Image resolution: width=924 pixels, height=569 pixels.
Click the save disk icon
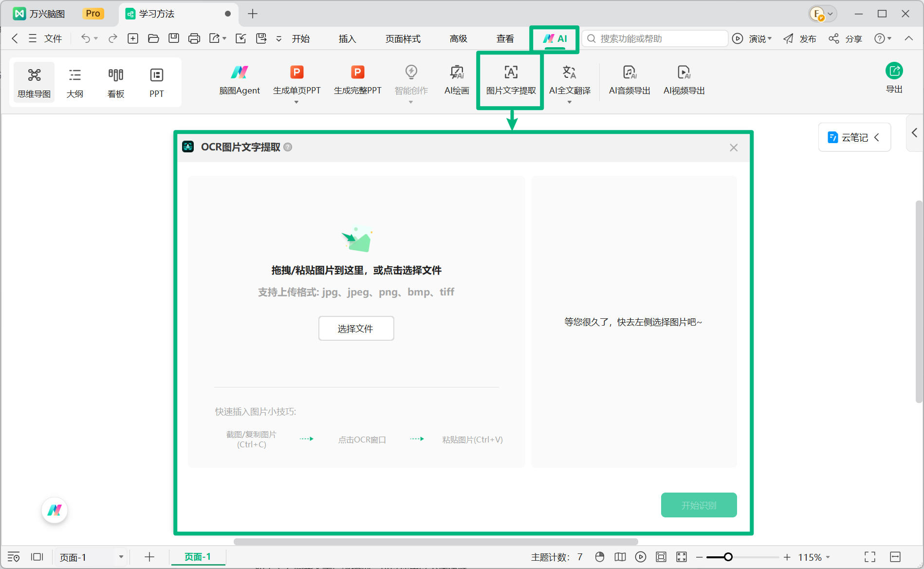[x=174, y=38]
